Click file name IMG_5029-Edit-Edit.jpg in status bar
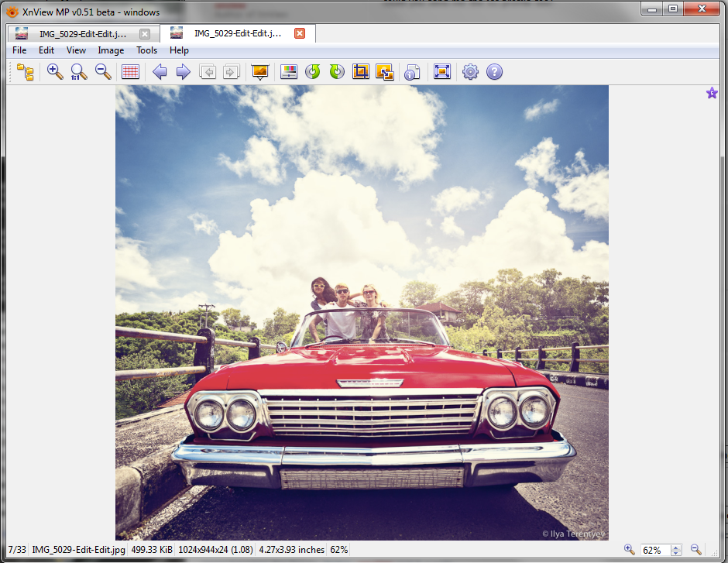Viewport: 728px width, 563px height. tap(78, 550)
